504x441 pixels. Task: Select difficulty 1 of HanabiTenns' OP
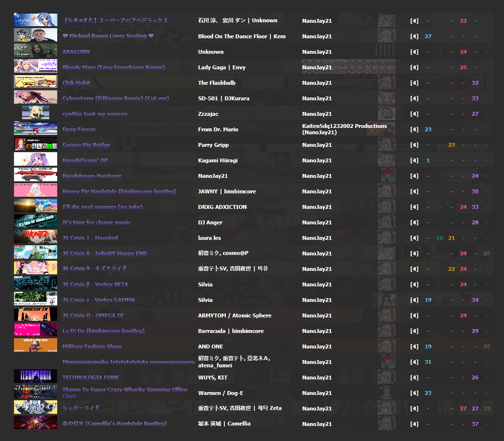[x=428, y=160]
